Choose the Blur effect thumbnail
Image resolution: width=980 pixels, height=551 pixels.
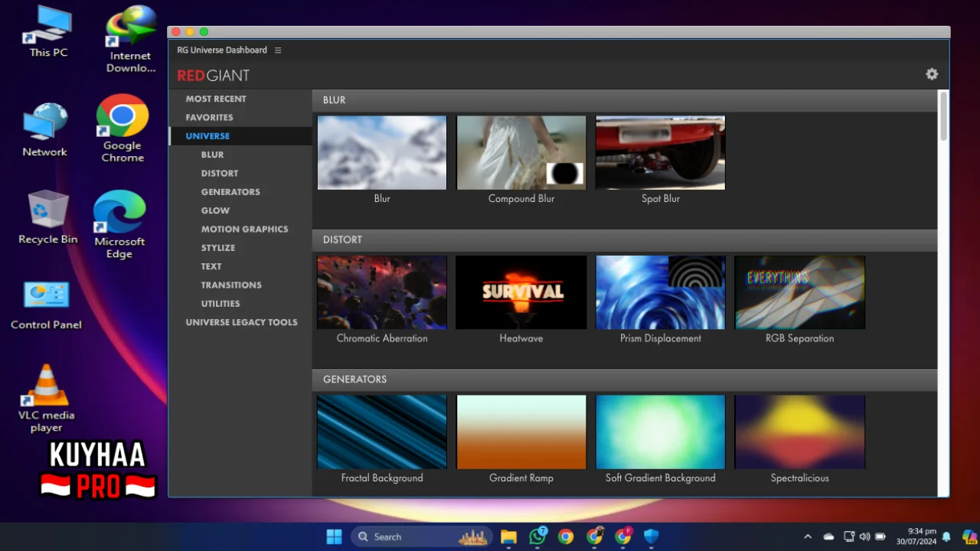click(x=382, y=153)
